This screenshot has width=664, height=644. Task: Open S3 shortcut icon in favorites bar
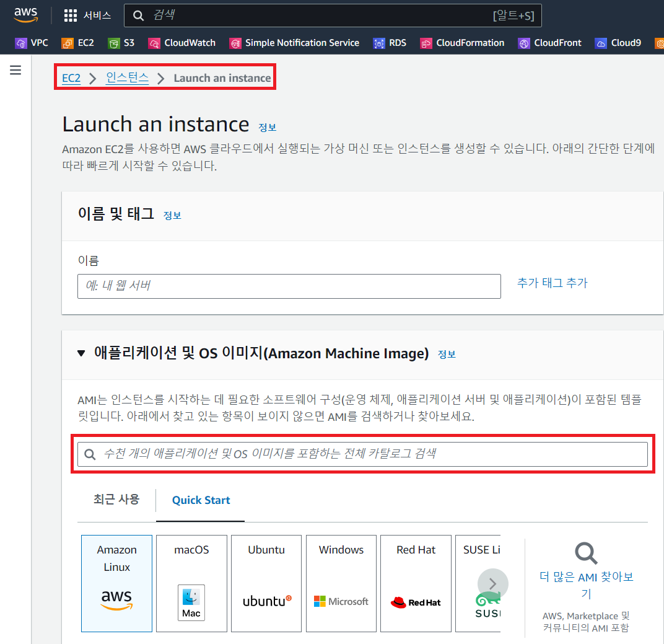[114, 43]
